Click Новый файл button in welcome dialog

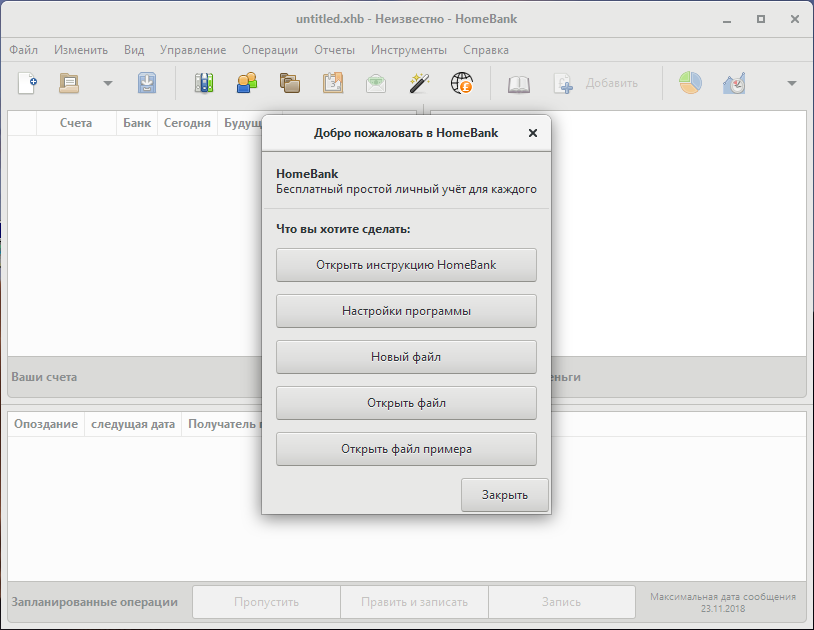pyautogui.click(x=406, y=357)
